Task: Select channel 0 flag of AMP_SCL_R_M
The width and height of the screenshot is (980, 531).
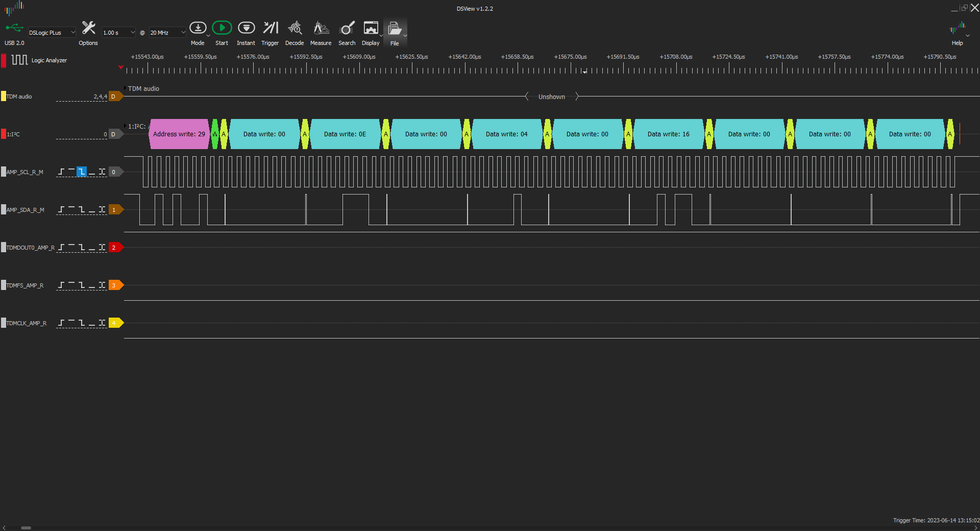Action: point(116,172)
